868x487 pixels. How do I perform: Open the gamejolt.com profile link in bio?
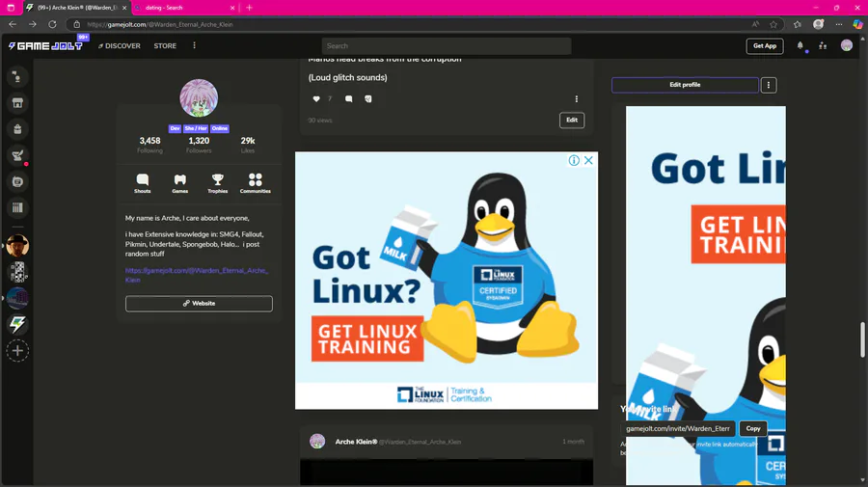[197, 275]
